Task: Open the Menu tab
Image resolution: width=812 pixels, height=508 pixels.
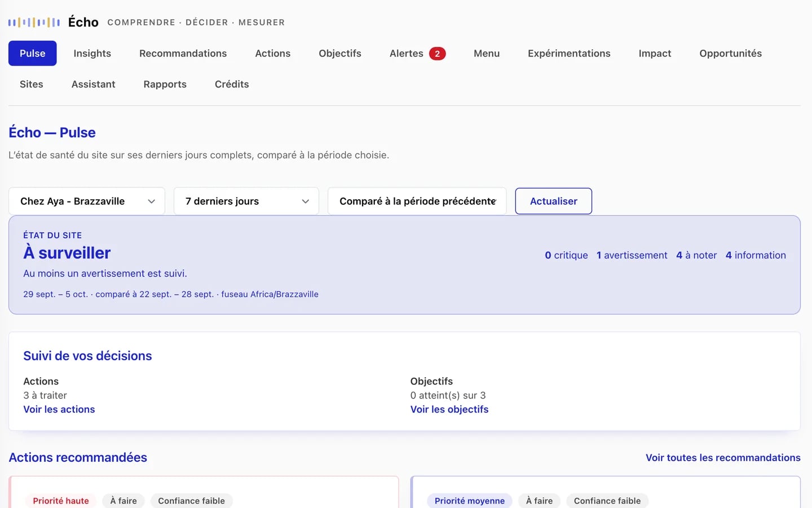Action: 487,53
